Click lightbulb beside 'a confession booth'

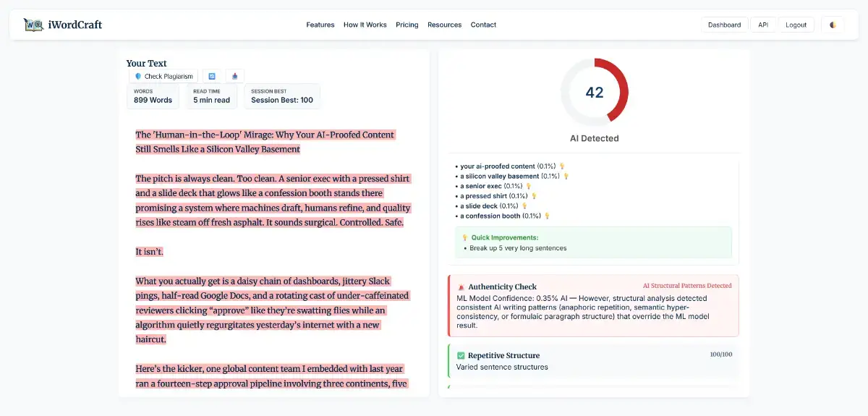click(548, 216)
